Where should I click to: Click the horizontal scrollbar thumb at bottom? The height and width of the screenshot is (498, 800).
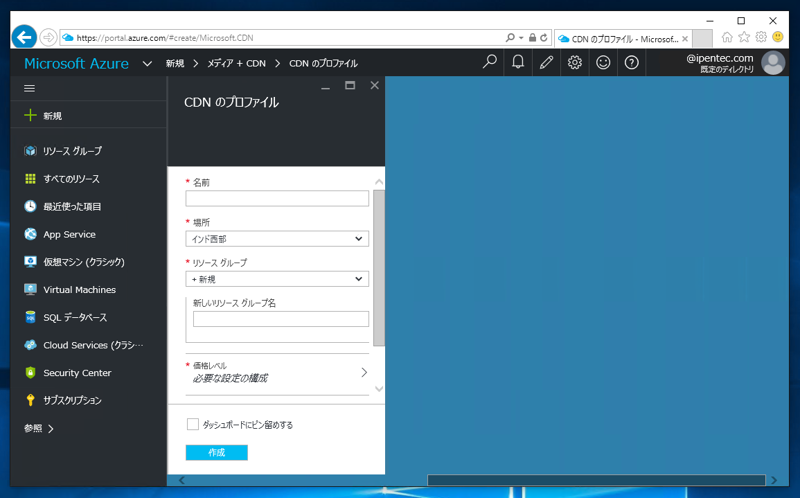click(x=596, y=480)
